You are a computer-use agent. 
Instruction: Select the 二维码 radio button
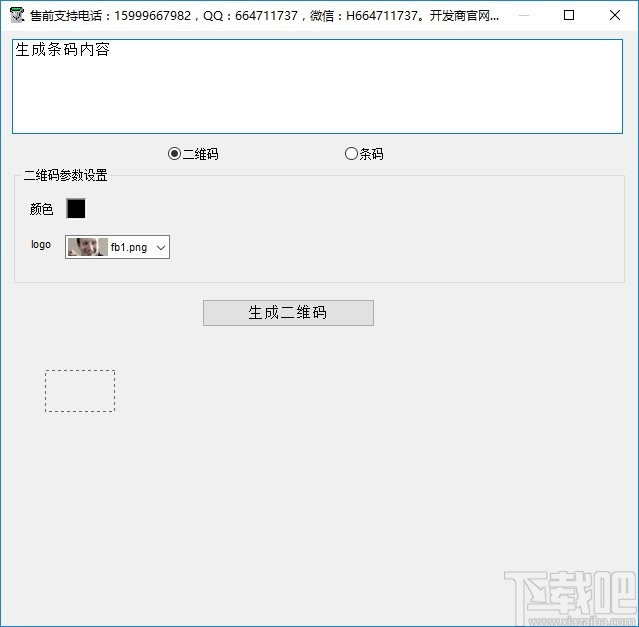tap(193, 154)
